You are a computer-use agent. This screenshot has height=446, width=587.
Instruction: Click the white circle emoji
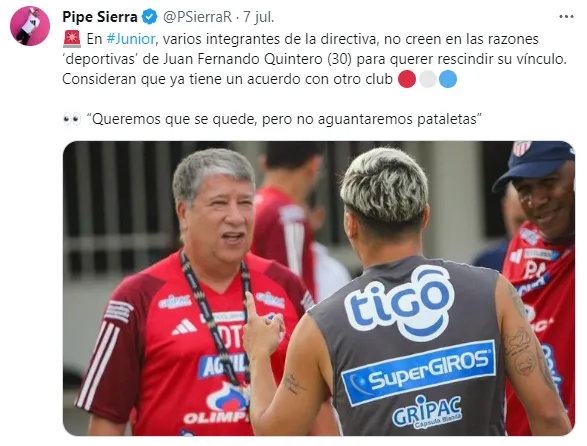[428, 79]
